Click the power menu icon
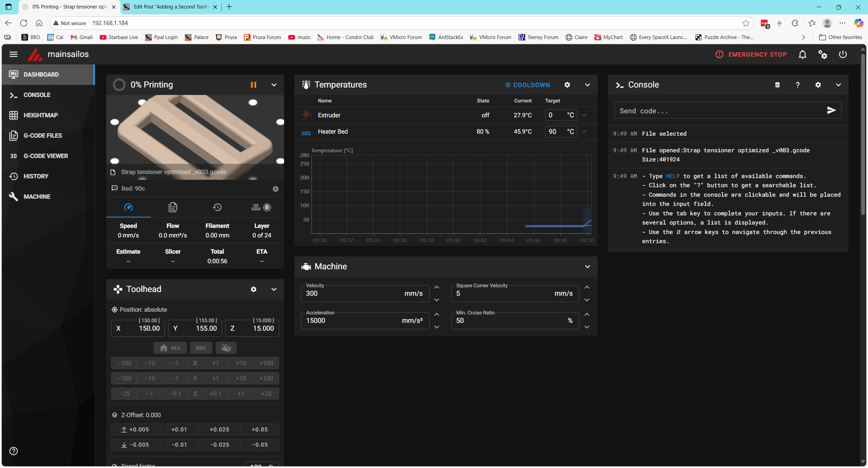The image size is (868, 468). pos(843,54)
